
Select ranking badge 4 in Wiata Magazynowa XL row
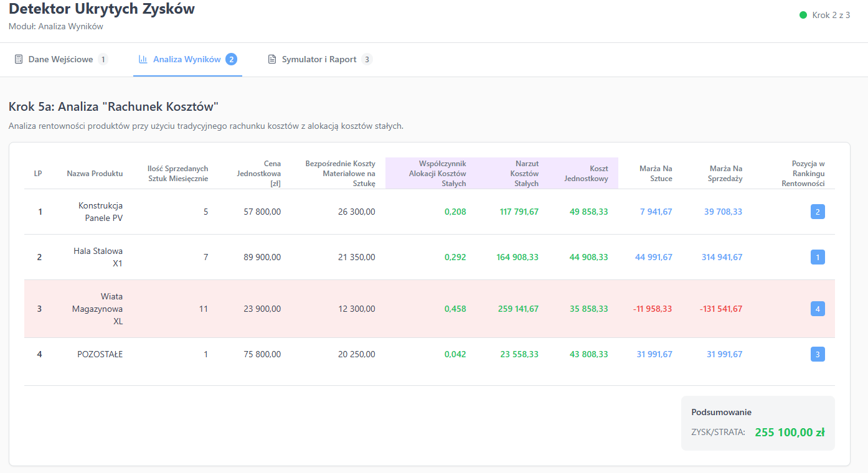coord(818,309)
